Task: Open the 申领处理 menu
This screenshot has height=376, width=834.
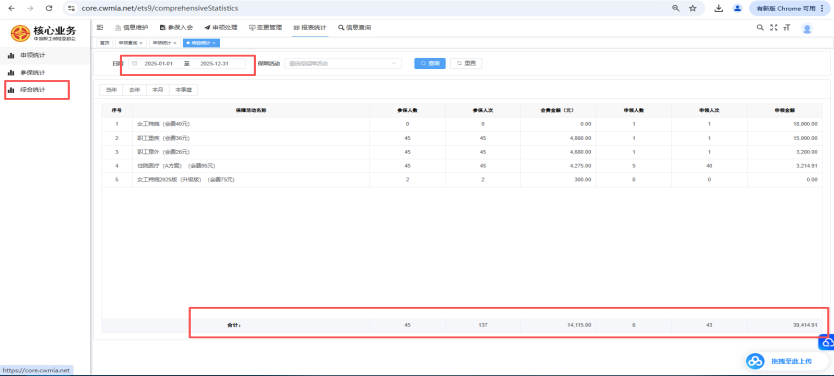Action: pos(221,27)
